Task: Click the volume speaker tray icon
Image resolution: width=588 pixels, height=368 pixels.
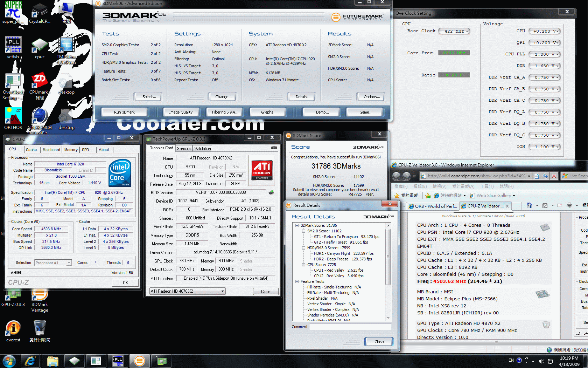Action: [541, 361]
